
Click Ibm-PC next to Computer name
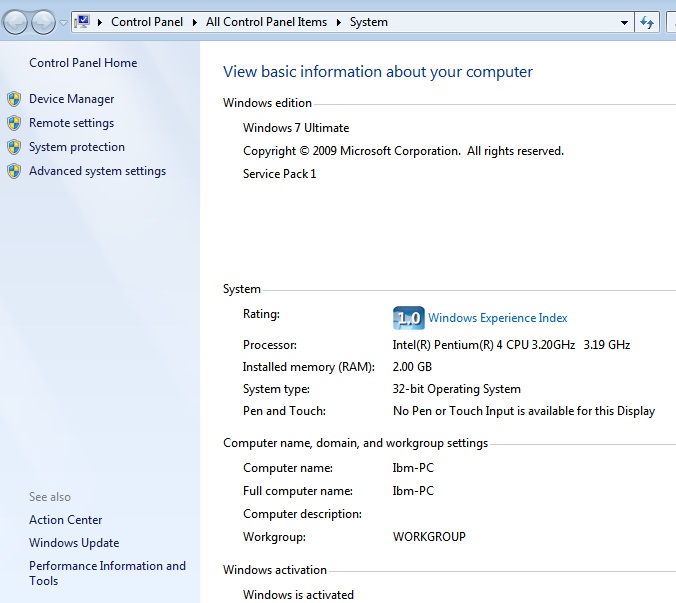pos(413,468)
